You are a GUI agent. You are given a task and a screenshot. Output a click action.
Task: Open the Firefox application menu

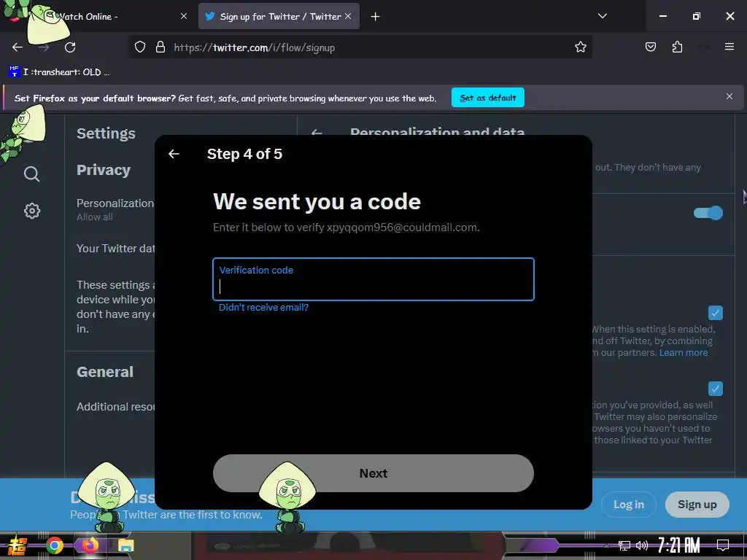point(729,47)
